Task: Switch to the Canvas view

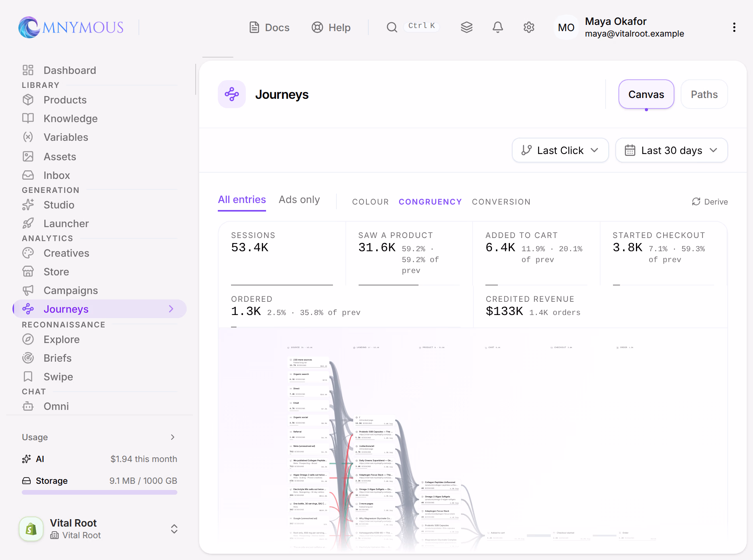Action: pyautogui.click(x=646, y=94)
